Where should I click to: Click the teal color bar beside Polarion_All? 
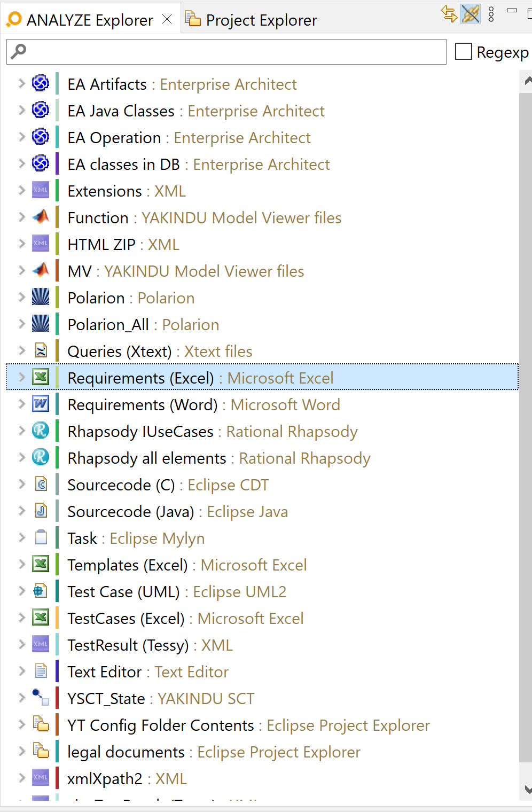pyautogui.click(x=57, y=324)
